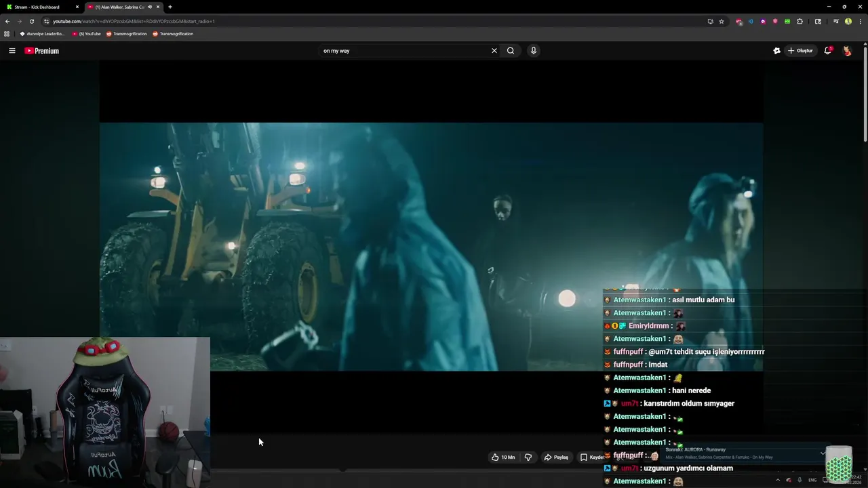The height and width of the screenshot is (488, 868).
Task: Open ducvolpe LeaderBo... bookmark
Action: coord(42,34)
